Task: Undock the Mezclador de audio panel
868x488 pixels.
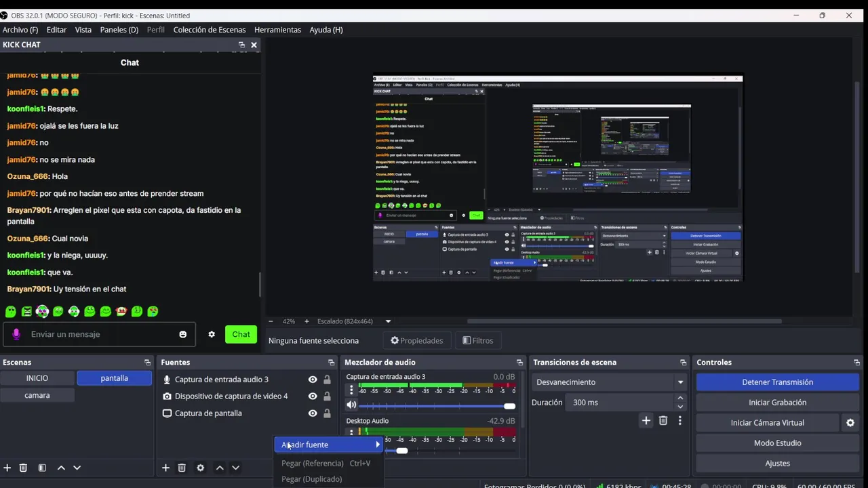Action: [519, 363]
